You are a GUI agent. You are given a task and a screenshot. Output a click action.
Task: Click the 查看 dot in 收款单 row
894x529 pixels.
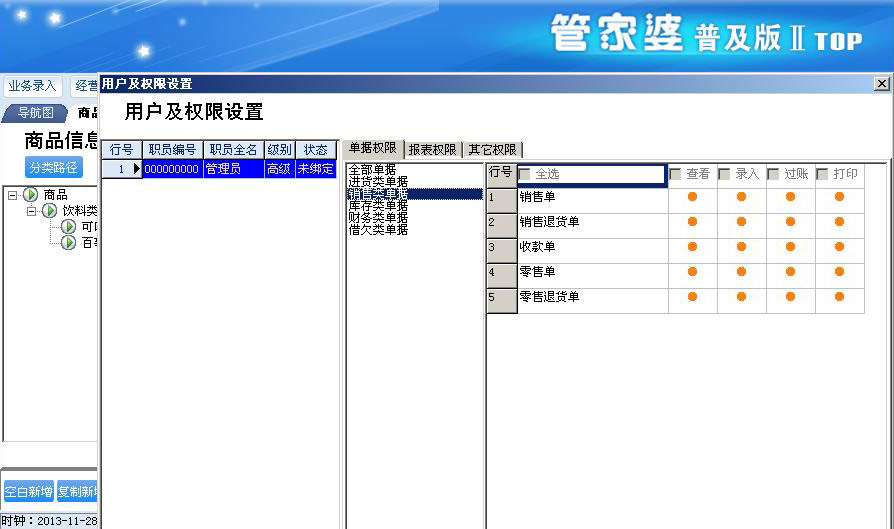pos(692,247)
